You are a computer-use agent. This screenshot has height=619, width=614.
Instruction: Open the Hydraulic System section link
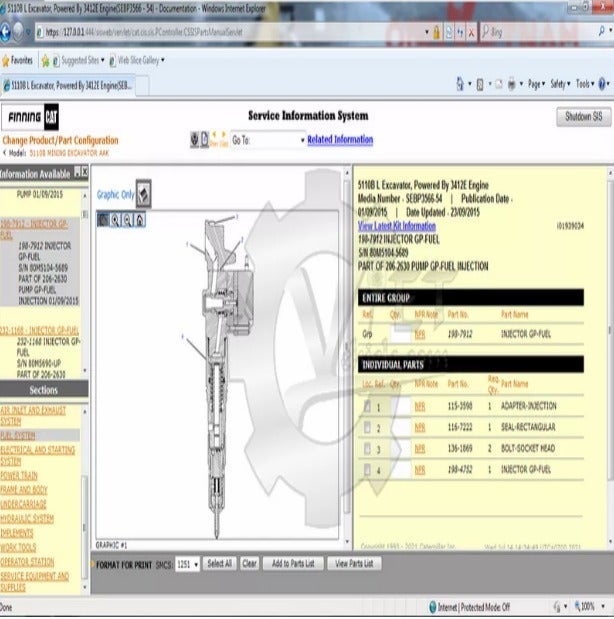pyautogui.click(x=27, y=519)
